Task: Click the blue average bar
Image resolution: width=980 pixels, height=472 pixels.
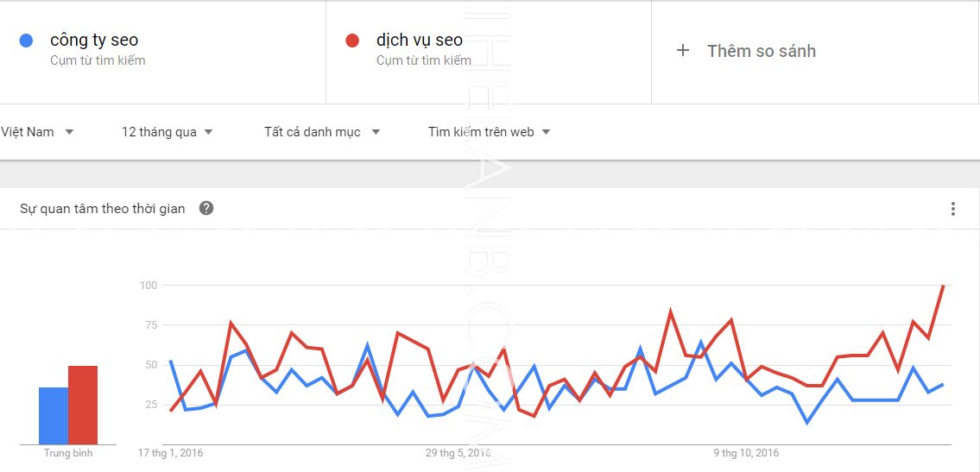Action: click(x=54, y=416)
